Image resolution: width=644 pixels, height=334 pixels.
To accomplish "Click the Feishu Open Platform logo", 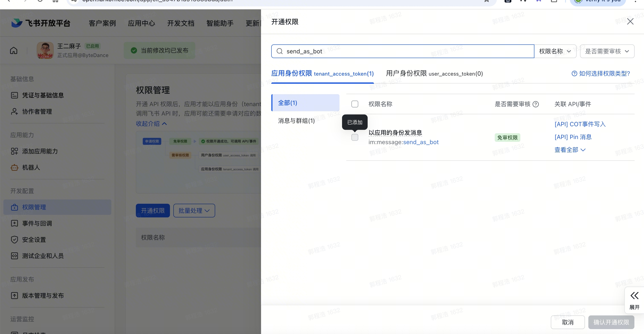I will (x=41, y=23).
